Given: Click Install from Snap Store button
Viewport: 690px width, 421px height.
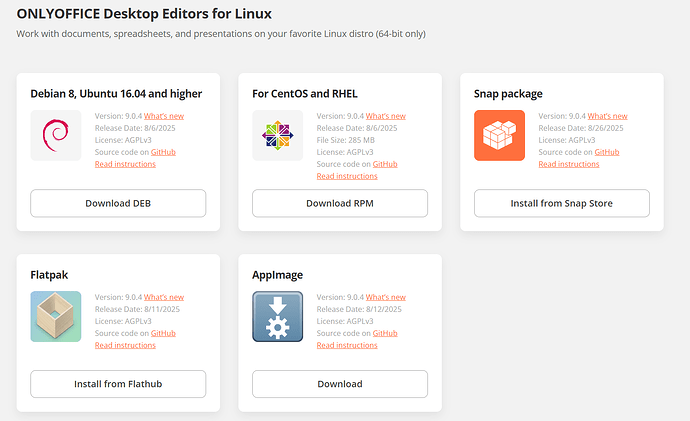Looking at the screenshot, I should click(561, 203).
